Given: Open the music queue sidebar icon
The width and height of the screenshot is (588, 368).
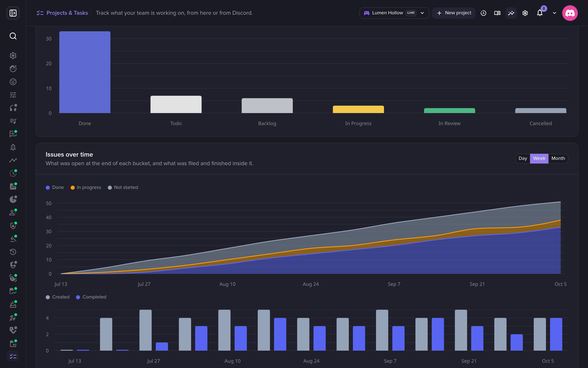Looking at the screenshot, I should point(13,121).
